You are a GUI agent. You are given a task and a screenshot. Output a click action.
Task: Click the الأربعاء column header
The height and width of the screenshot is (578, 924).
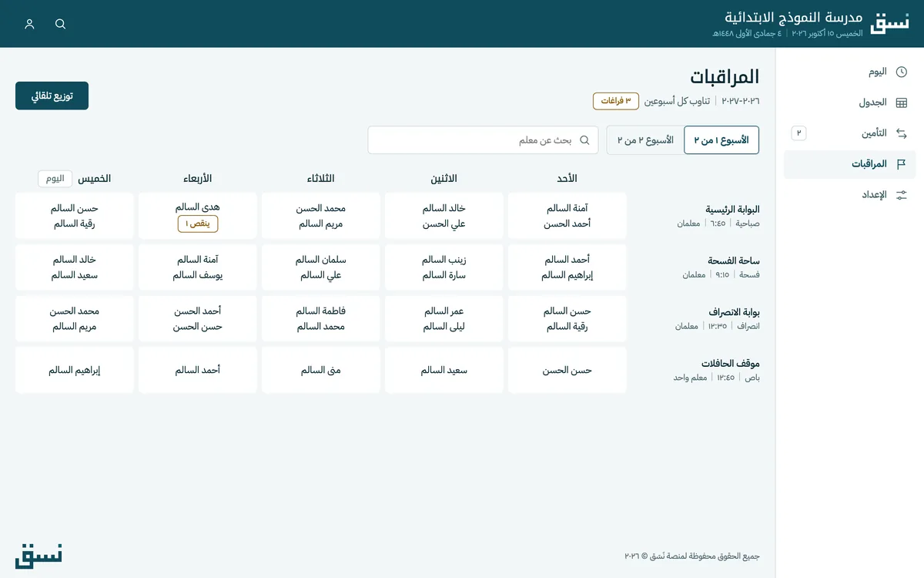point(198,179)
